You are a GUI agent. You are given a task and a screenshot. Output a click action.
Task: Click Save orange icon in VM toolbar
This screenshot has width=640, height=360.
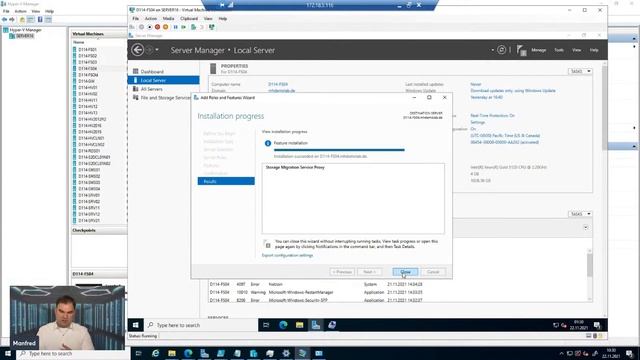pos(166,27)
